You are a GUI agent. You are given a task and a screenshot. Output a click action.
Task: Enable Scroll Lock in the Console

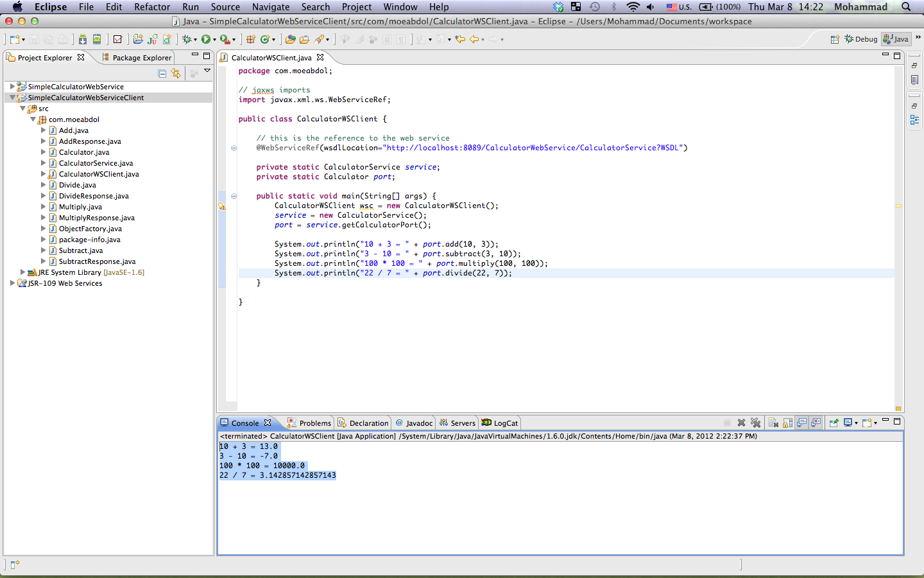point(787,423)
